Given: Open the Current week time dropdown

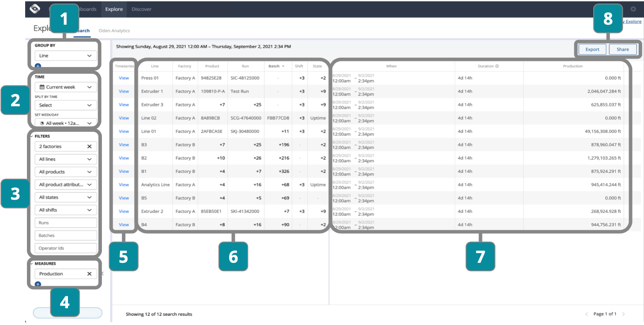Looking at the screenshot, I should pyautogui.click(x=65, y=87).
